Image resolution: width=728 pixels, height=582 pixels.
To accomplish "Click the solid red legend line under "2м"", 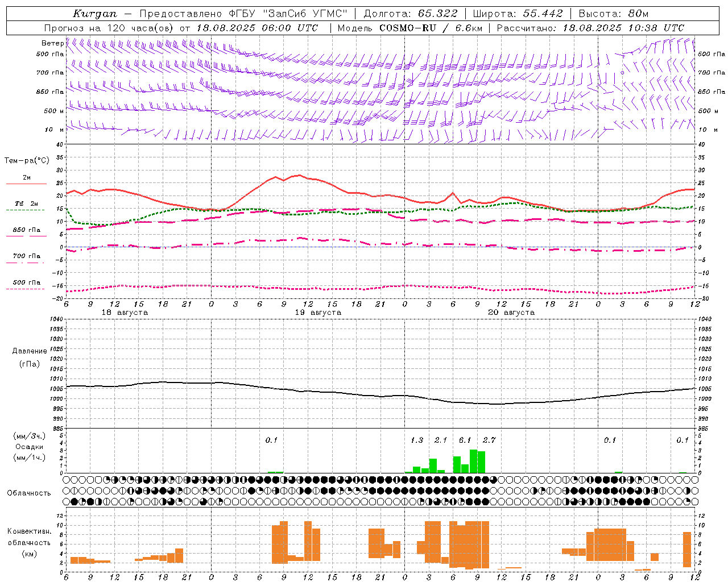I will 26,184.
